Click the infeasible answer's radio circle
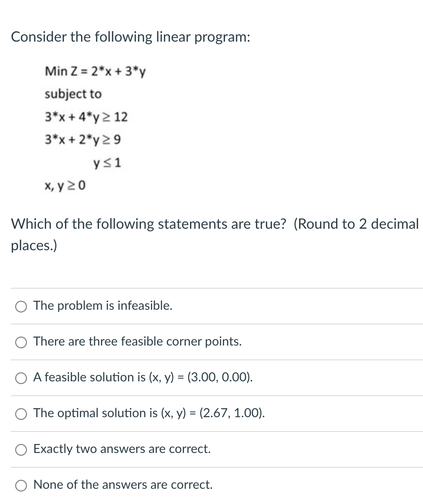This screenshot has height=504, width=423. (21, 306)
